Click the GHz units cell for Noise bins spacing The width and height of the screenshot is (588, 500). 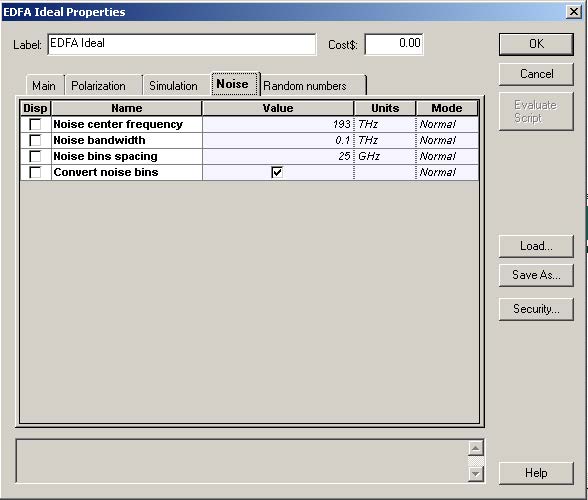[x=385, y=156]
